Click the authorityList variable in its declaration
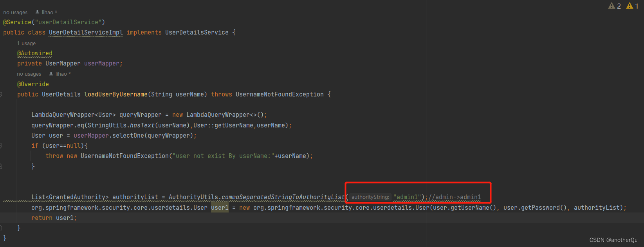The height and width of the screenshot is (247, 644). [135, 197]
